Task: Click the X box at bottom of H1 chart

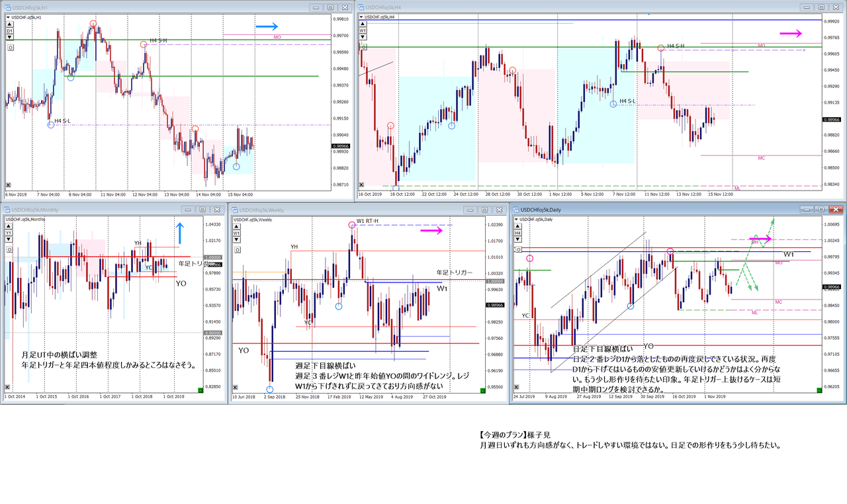Action: (x=9, y=185)
